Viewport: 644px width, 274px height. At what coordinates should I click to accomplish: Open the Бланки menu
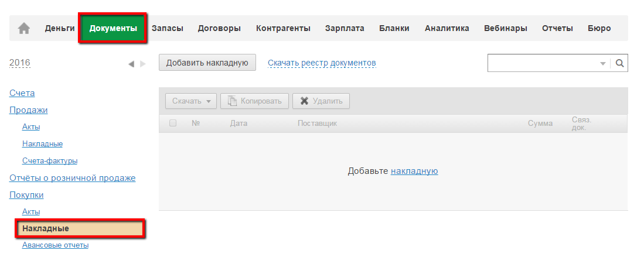pyautogui.click(x=394, y=28)
